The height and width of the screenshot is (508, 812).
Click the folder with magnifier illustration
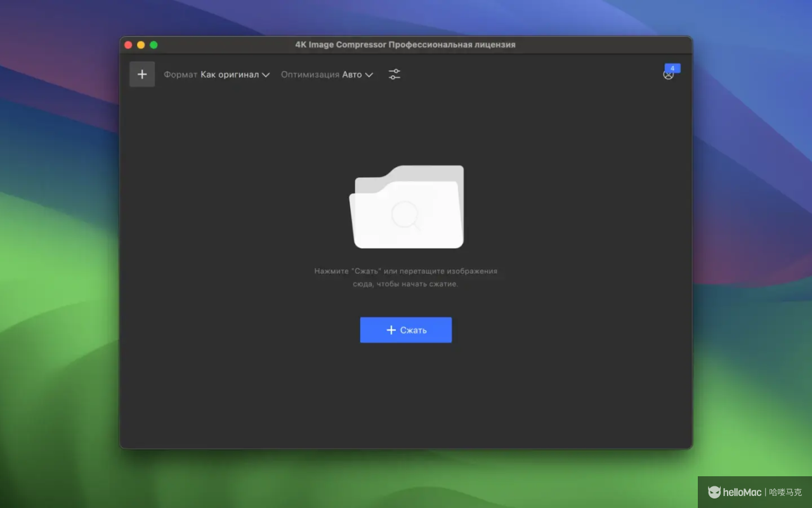click(x=407, y=207)
